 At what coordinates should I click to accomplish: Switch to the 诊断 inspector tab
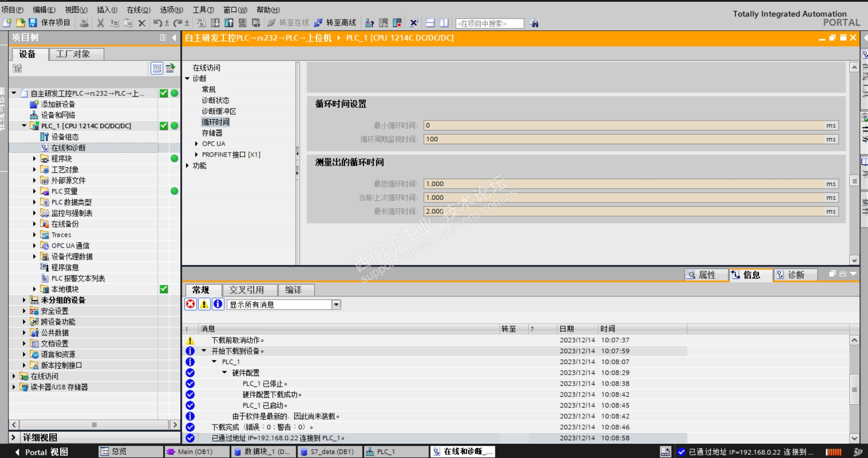[796, 275]
